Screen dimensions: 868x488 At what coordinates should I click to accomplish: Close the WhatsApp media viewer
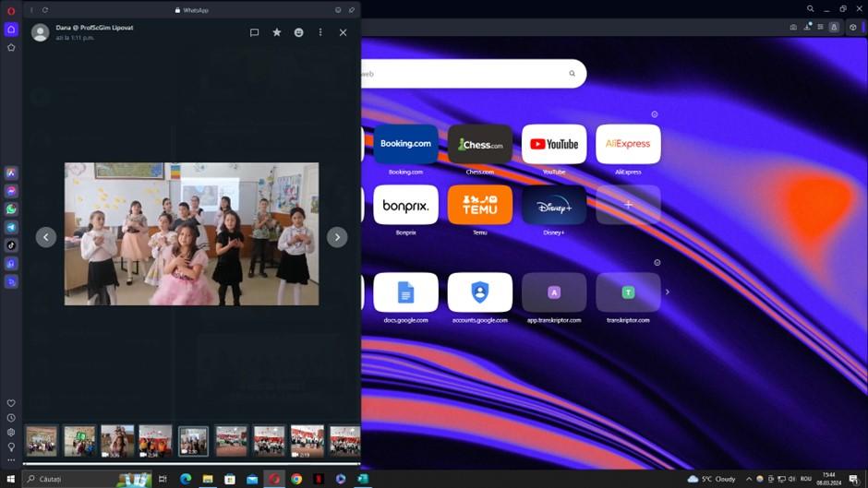click(344, 32)
